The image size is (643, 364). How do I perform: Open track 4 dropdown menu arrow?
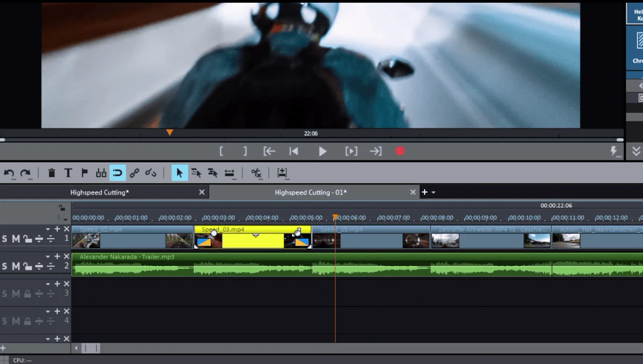[x=48, y=312]
